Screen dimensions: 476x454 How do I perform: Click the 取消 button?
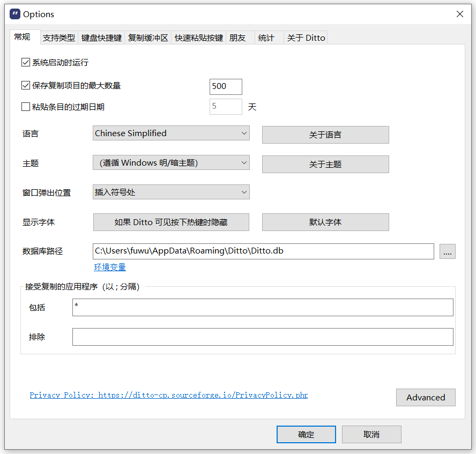pos(371,434)
